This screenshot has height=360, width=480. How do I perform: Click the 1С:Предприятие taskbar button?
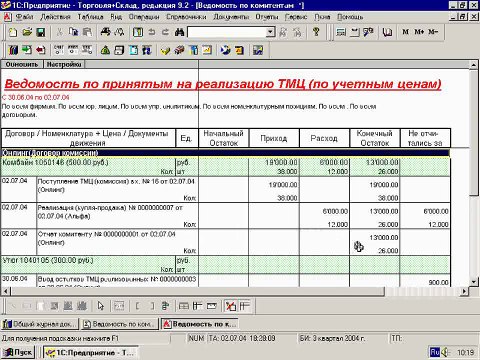click(90, 352)
